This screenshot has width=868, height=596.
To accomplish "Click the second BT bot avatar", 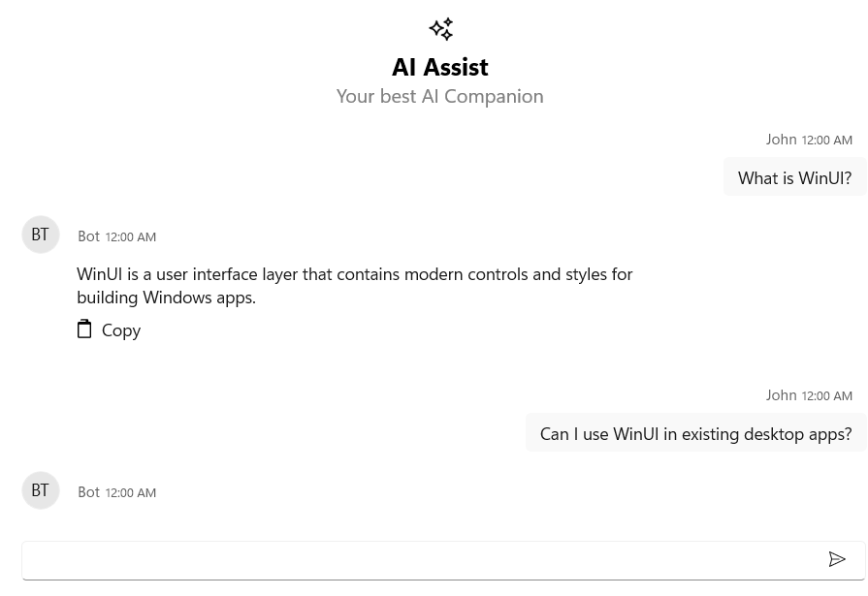I will (x=40, y=489).
